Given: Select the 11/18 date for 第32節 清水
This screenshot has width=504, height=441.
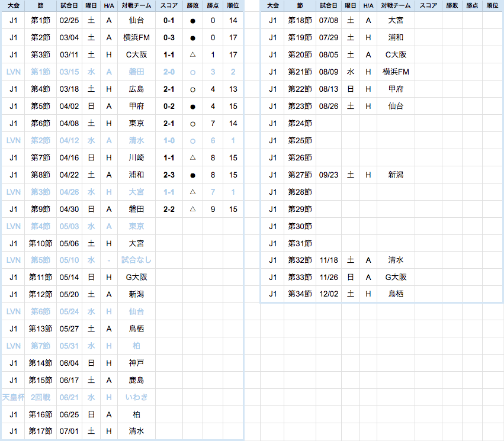Looking at the screenshot, I should [329, 260].
